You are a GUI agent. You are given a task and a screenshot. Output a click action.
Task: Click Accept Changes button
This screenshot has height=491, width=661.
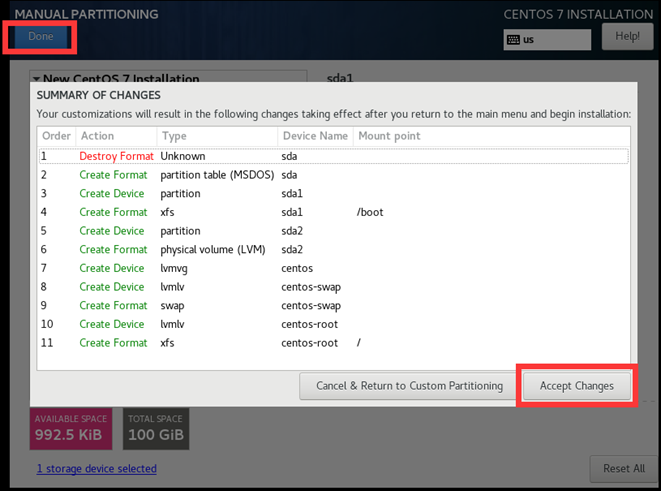(577, 386)
